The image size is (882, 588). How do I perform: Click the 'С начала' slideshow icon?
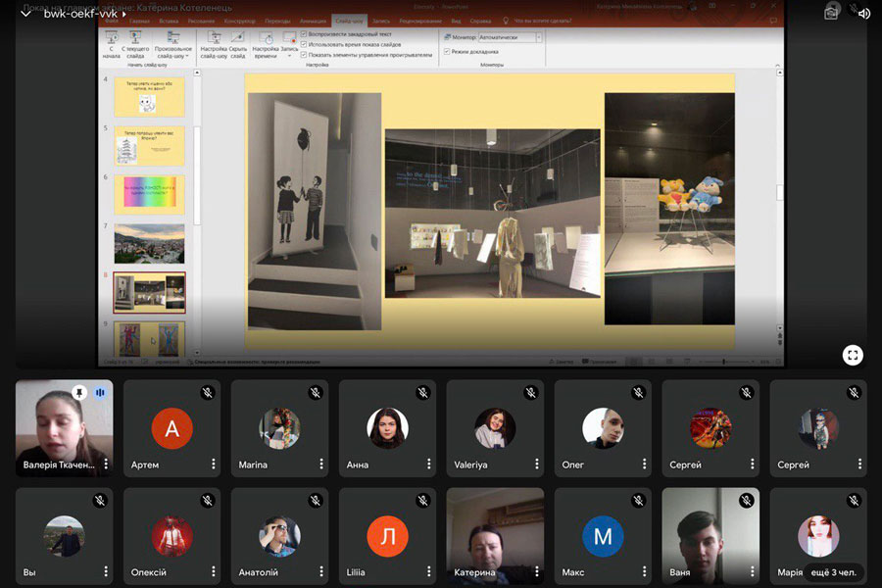(x=112, y=43)
